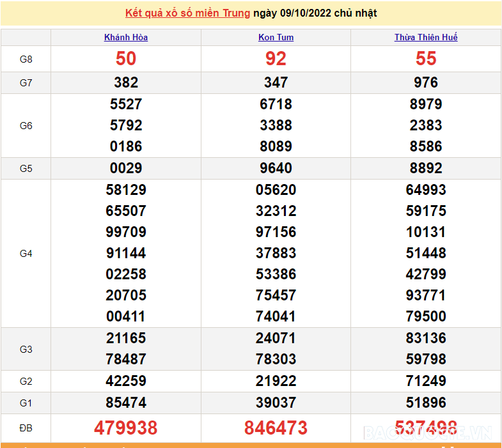Select the G6 result 0186
The width and height of the screenshot is (502, 448).
126,146
